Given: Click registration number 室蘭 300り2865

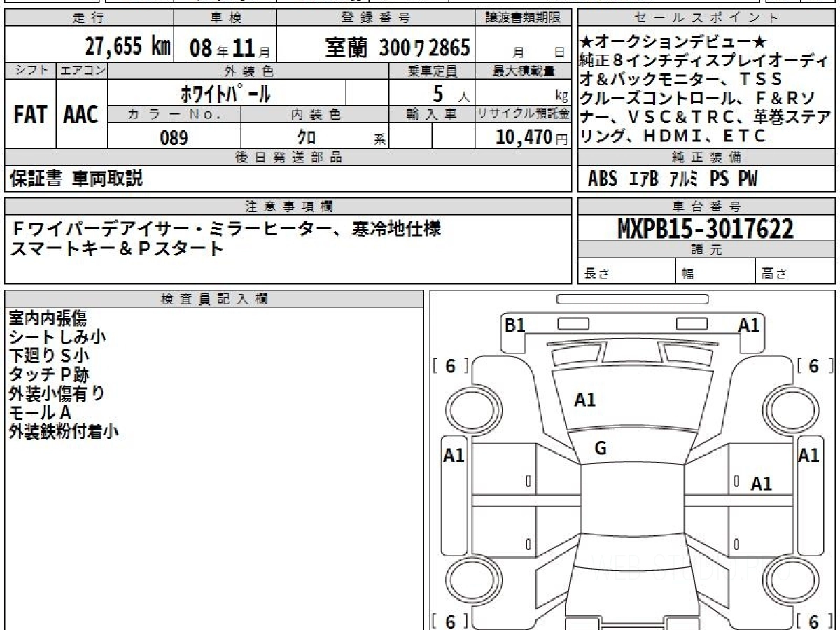Looking at the screenshot, I should coord(398,48).
